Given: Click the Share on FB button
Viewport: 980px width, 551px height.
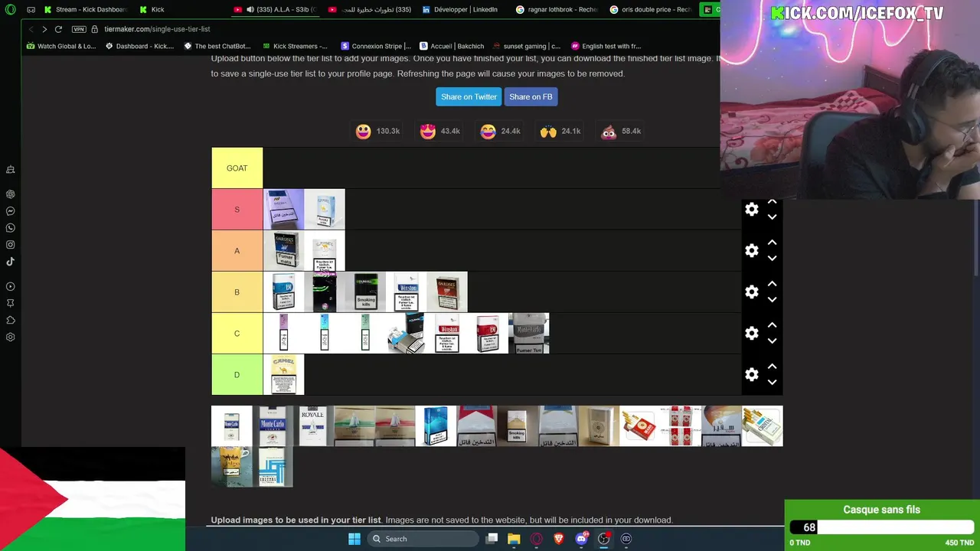Looking at the screenshot, I should (531, 97).
